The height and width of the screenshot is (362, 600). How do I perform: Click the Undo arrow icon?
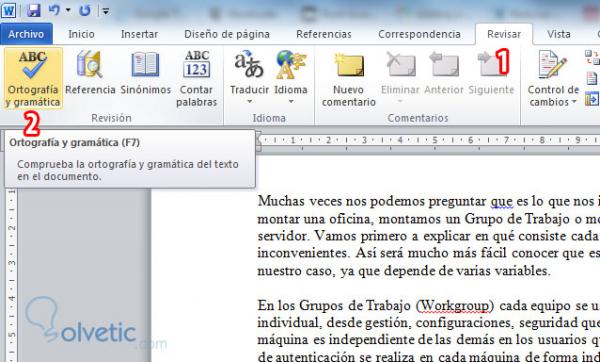point(54,10)
